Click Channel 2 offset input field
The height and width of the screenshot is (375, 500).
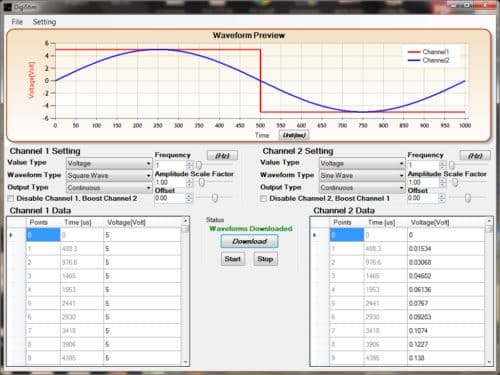coord(423,198)
